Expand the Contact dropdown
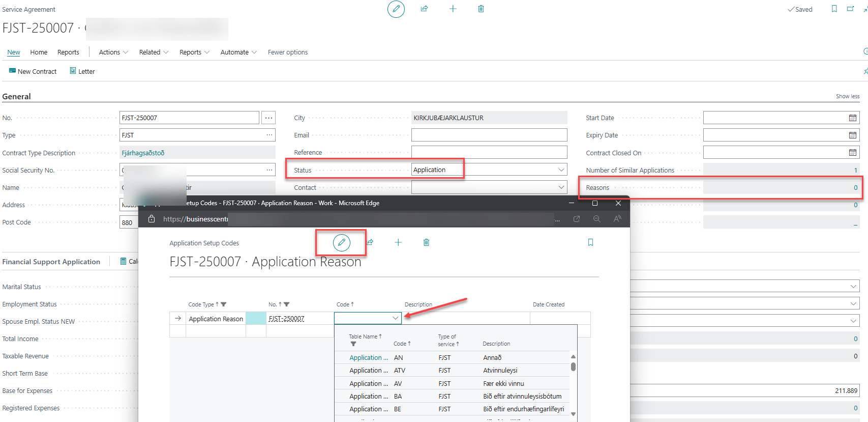868x422 pixels. coord(561,187)
